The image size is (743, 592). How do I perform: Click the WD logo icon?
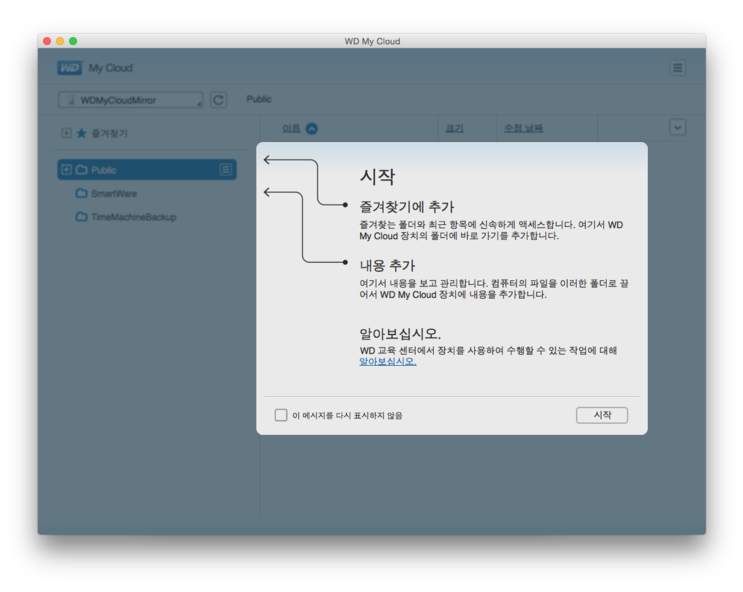click(x=70, y=68)
